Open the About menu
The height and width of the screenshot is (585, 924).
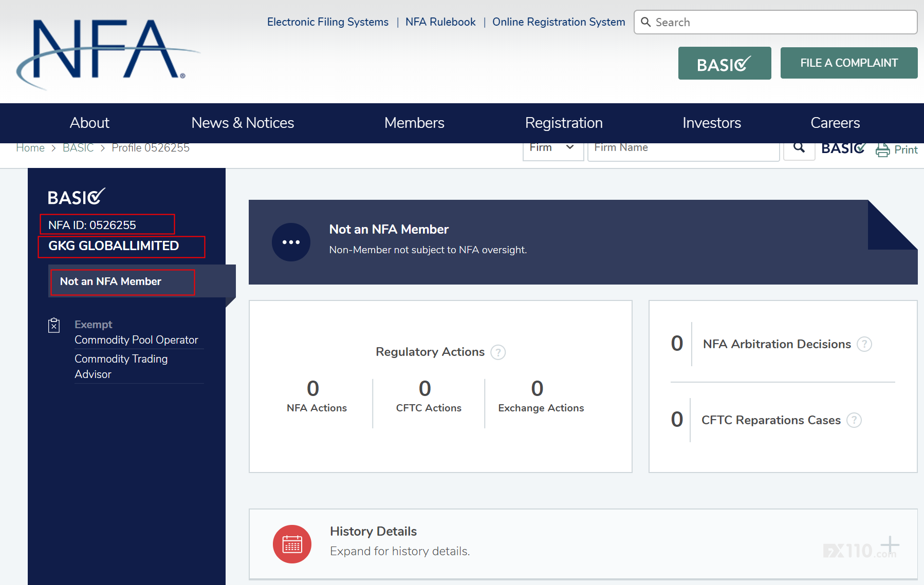89,123
